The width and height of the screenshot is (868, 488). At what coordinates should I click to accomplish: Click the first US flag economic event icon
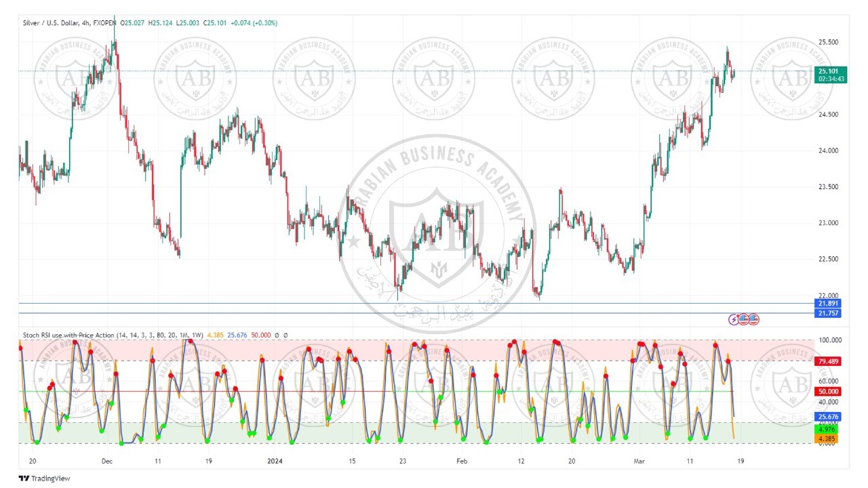744,319
